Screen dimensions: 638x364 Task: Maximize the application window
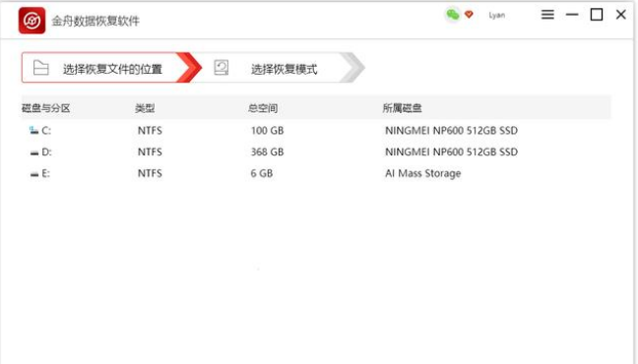(597, 15)
